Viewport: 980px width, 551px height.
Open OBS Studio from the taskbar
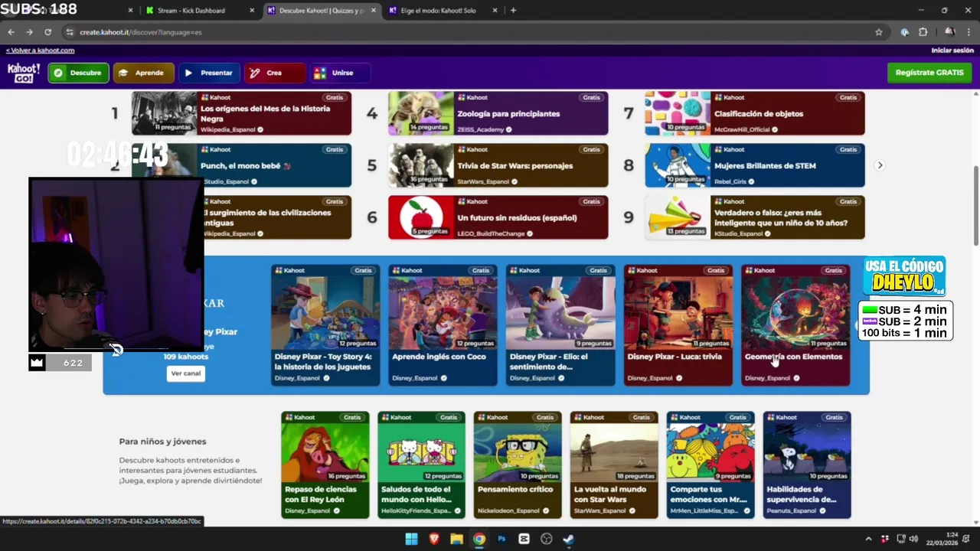546,539
